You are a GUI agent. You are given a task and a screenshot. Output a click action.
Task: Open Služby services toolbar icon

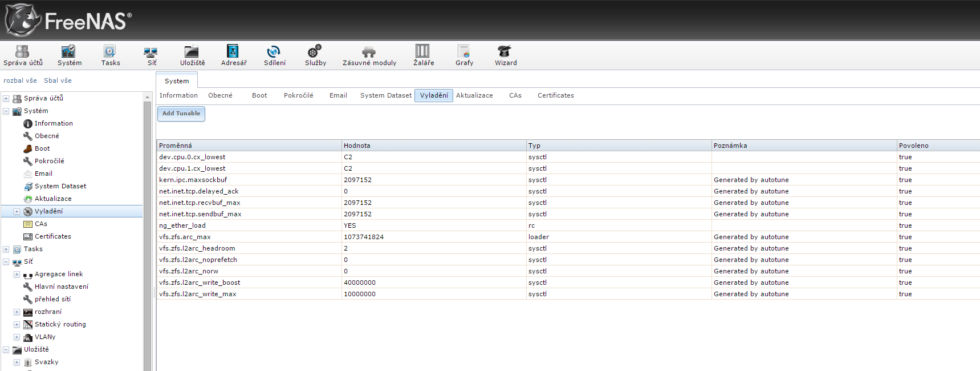click(315, 56)
